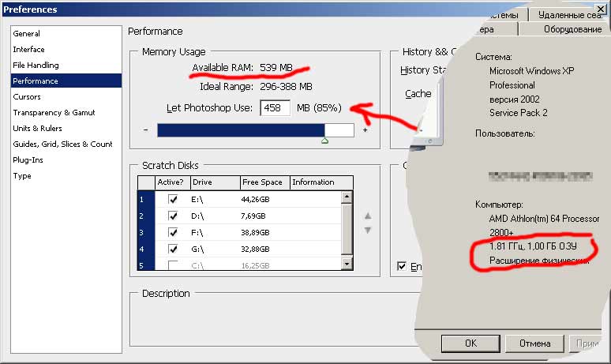Click the minus button of memory slider

pyautogui.click(x=146, y=129)
